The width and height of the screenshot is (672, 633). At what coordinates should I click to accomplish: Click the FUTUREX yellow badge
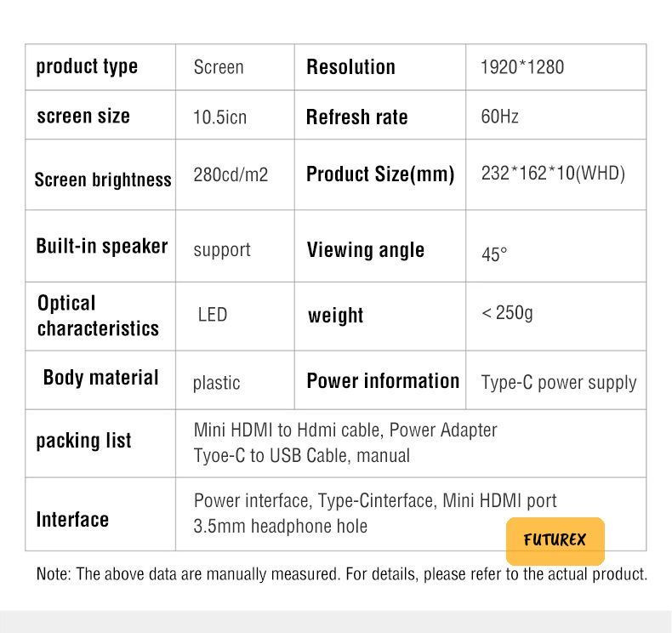point(555,540)
